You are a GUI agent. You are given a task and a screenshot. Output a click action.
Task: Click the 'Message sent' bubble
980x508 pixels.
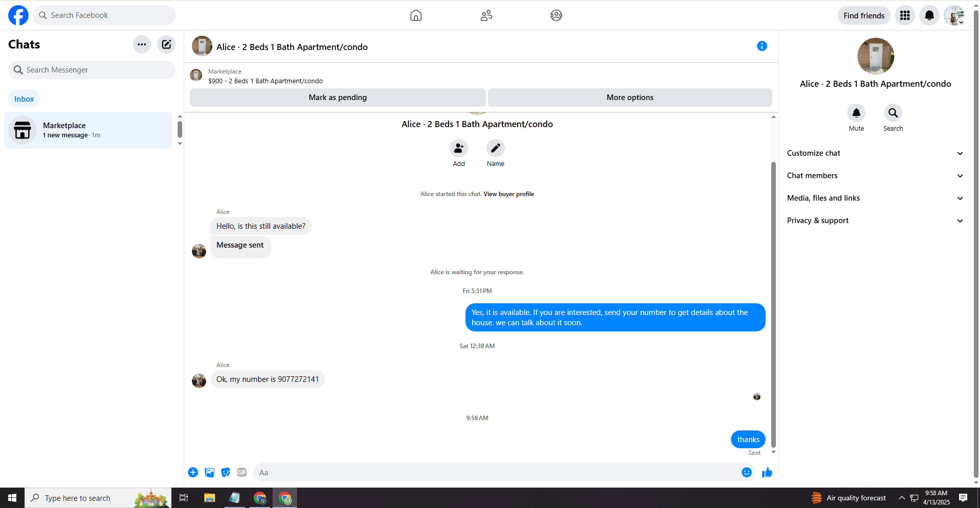pos(240,247)
